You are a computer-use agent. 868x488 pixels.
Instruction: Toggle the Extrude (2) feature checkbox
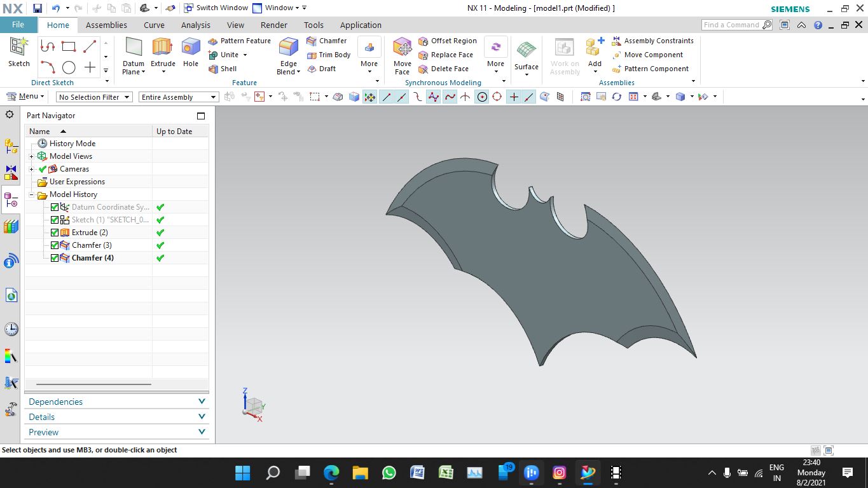click(x=55, y=233)
